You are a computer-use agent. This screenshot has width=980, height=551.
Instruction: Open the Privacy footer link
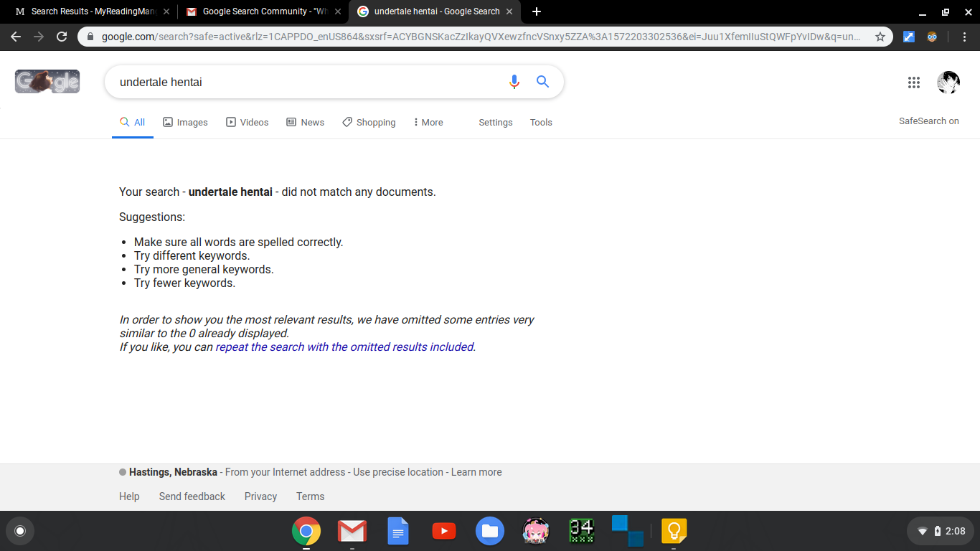pyautogui.click(x=260, y=496)
